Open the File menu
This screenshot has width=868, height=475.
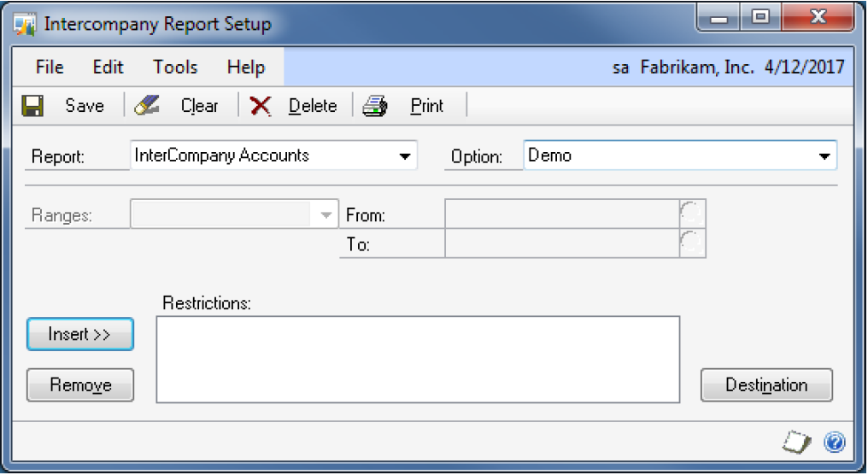[50, 67]
